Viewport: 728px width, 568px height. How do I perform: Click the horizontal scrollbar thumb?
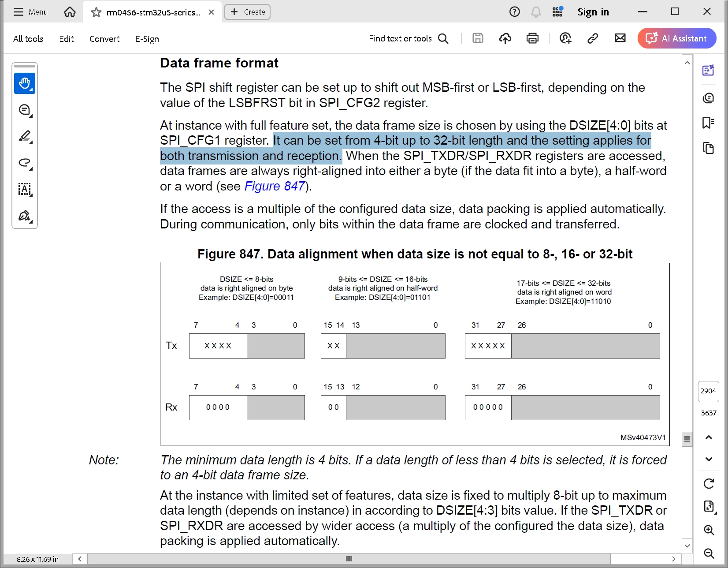click(349, 559)
